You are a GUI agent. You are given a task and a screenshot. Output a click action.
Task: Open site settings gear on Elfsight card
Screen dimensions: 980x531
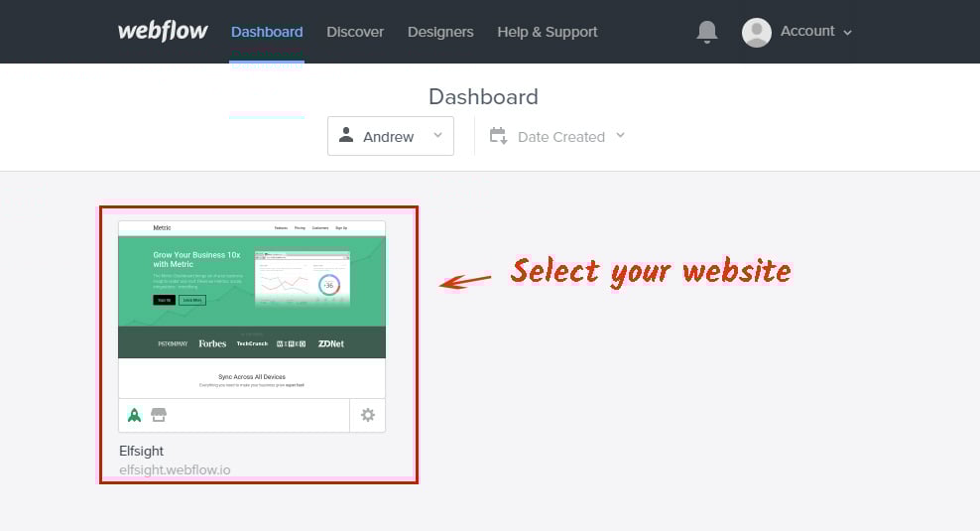click(367, 415)
